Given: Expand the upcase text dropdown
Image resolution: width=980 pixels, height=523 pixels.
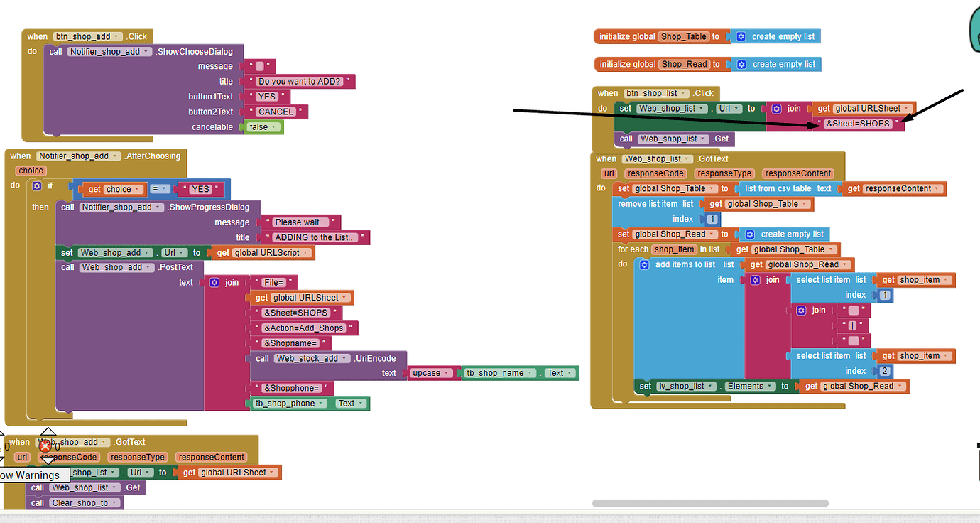Looking at the screenshot, I should [x=430, y=373].
